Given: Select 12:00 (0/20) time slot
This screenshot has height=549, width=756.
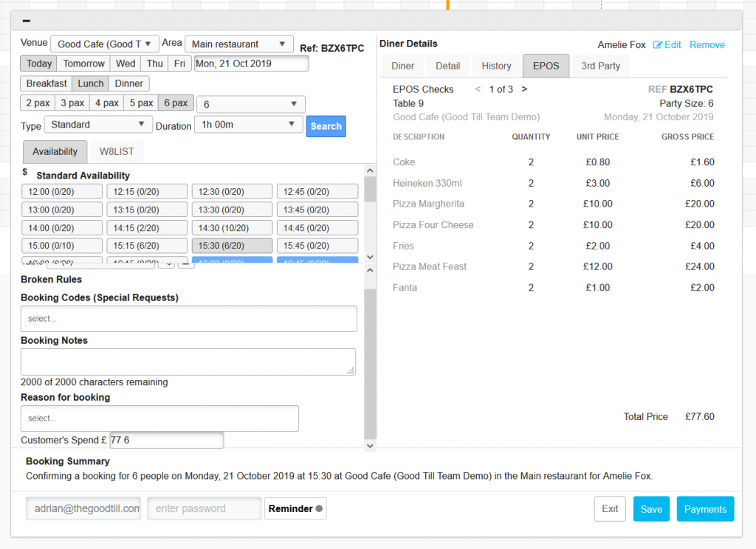Looking at the screenshot, I should tap(62, 191).
